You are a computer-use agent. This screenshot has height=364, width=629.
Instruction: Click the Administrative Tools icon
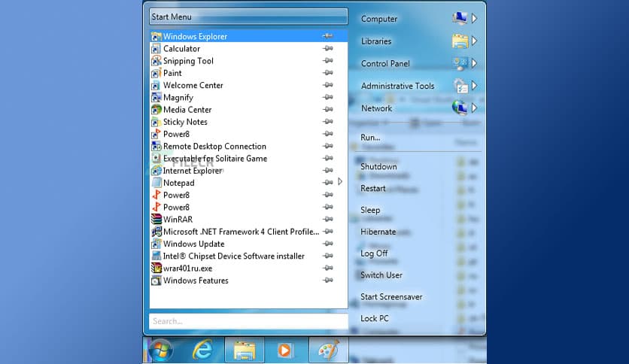460,86
